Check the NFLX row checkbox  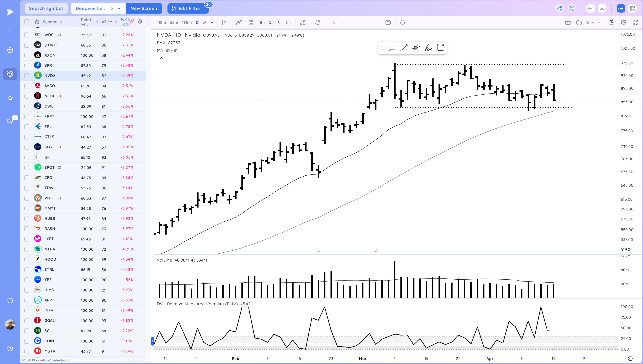(x=27, y=96)
